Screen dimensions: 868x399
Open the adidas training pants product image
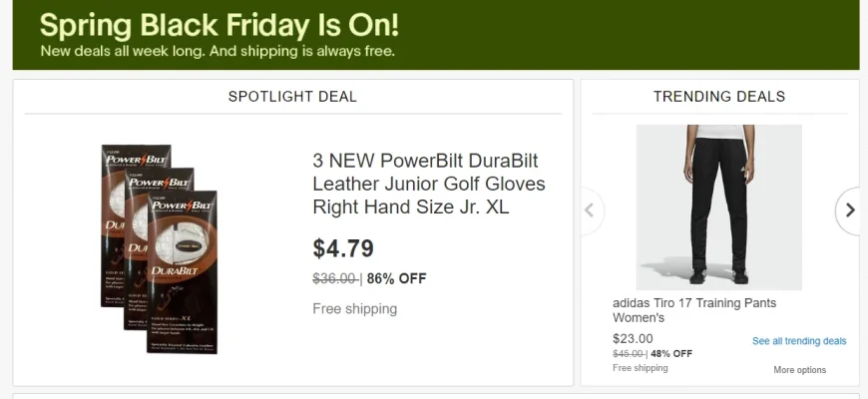tap(718, 207)
